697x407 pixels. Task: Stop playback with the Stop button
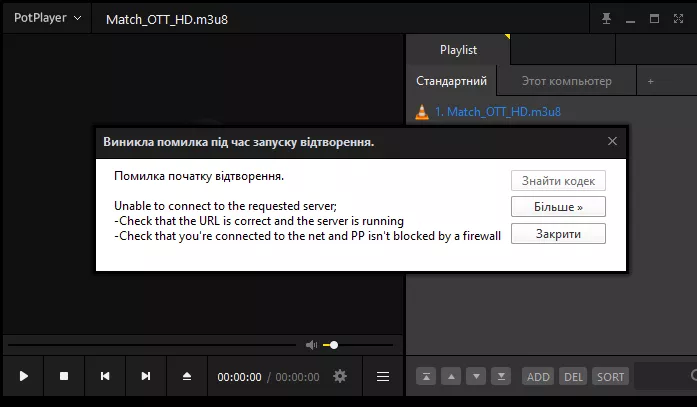(x=64, y=376)
